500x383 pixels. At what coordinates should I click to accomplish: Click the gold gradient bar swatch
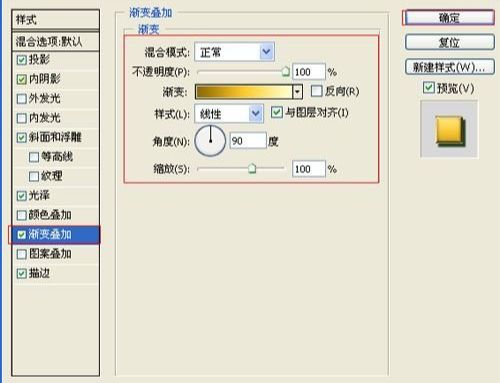(x=244, y=92)
